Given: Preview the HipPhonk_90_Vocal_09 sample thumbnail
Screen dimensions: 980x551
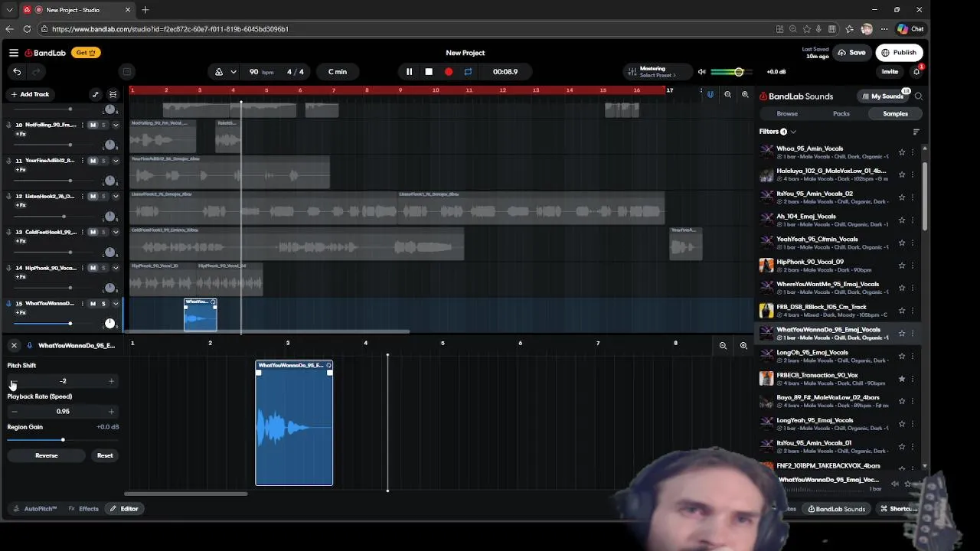Looking at the screenshot, I should [x=766, y=266].
